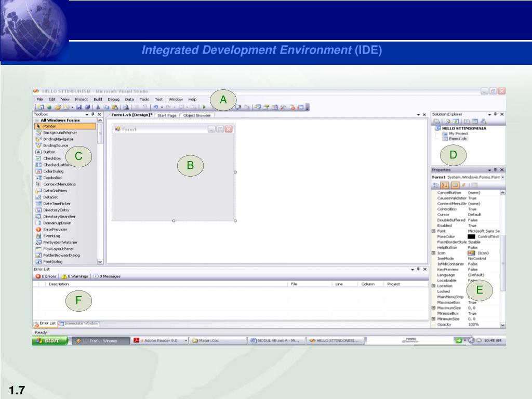The width and height of the screenshot is (532, 399).
Task: Select the Pointer tool in Toolbox
Action: (65, 126)
